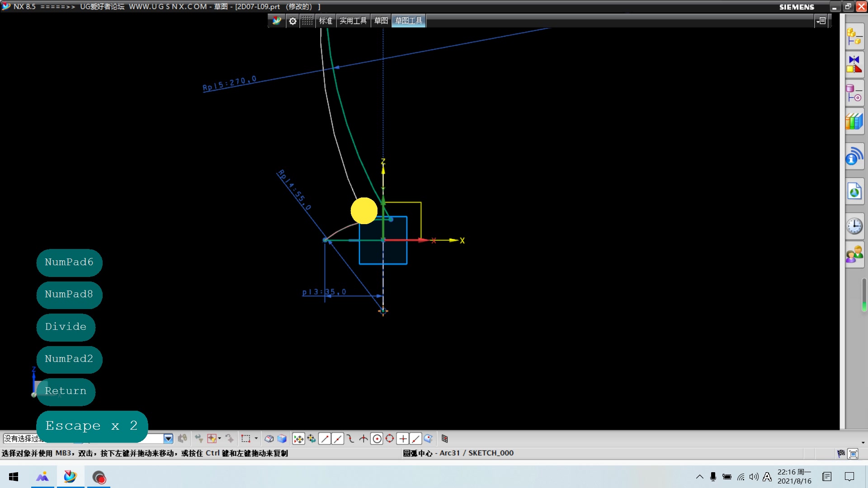The height and width of the screenshot is (488, 868).
Task: Open the HD3D tools info icon
Action: pyautogui.click(x=854, y=156)
